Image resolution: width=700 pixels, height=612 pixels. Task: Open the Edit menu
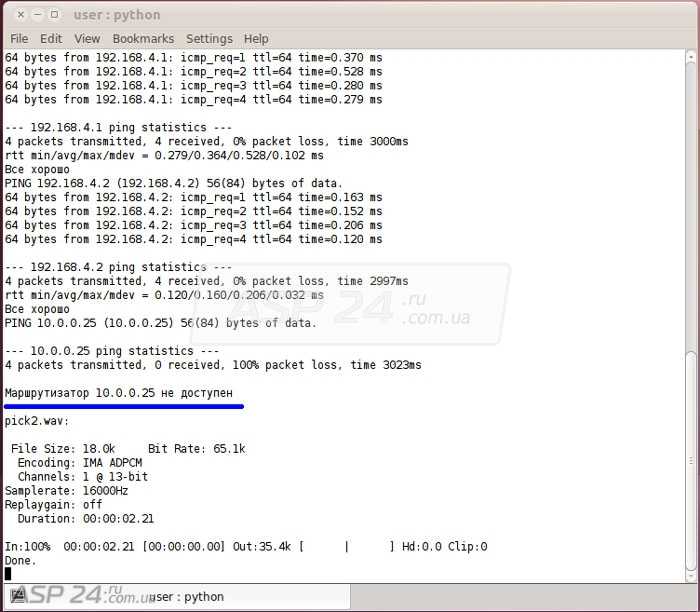(x=51, y=38)
